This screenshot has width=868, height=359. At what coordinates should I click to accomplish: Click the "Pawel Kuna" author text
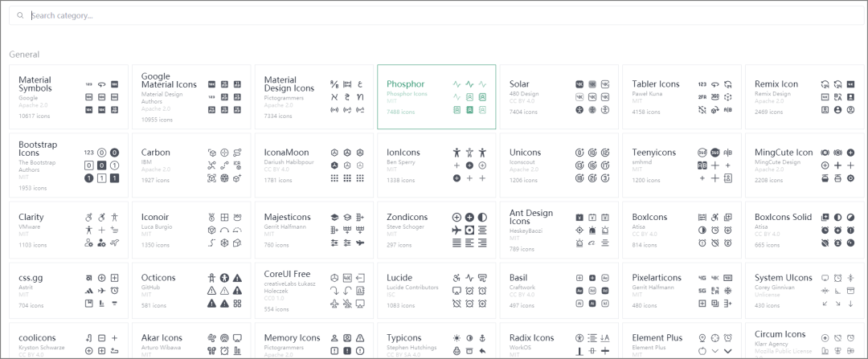tap(648, 94)
